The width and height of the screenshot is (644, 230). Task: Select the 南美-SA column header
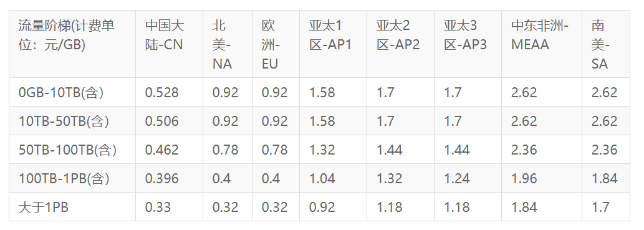point(606,44)
